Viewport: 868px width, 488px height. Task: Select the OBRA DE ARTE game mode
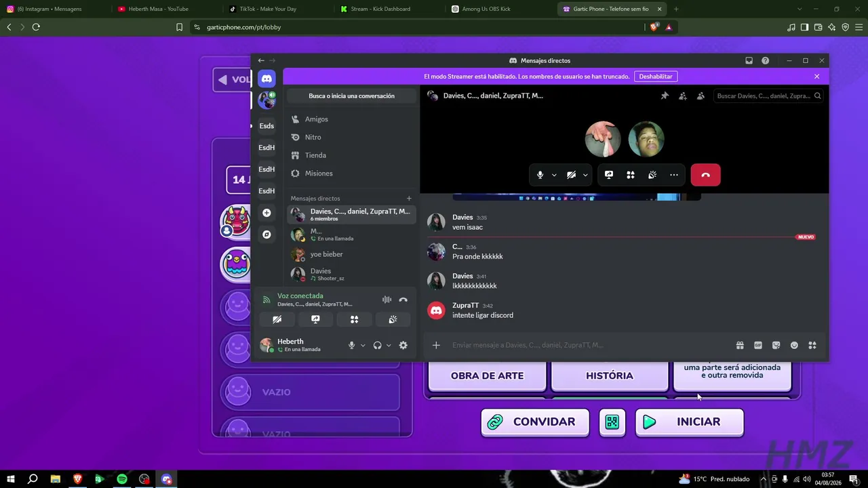[487, 375]
